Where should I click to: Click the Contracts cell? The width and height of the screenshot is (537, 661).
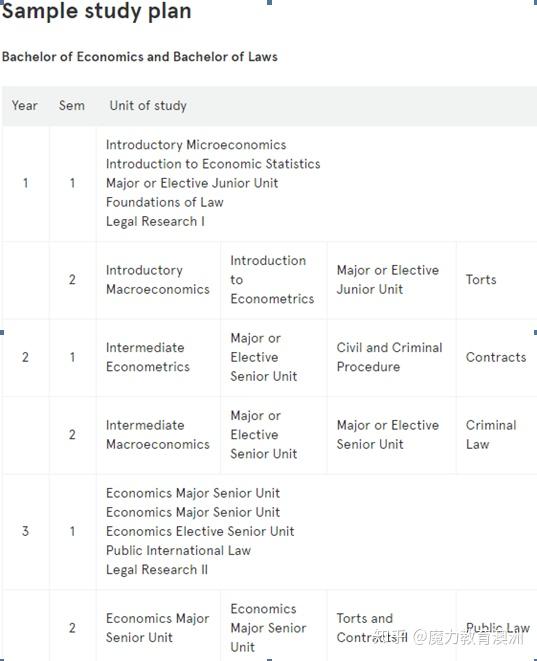(496, 357)
